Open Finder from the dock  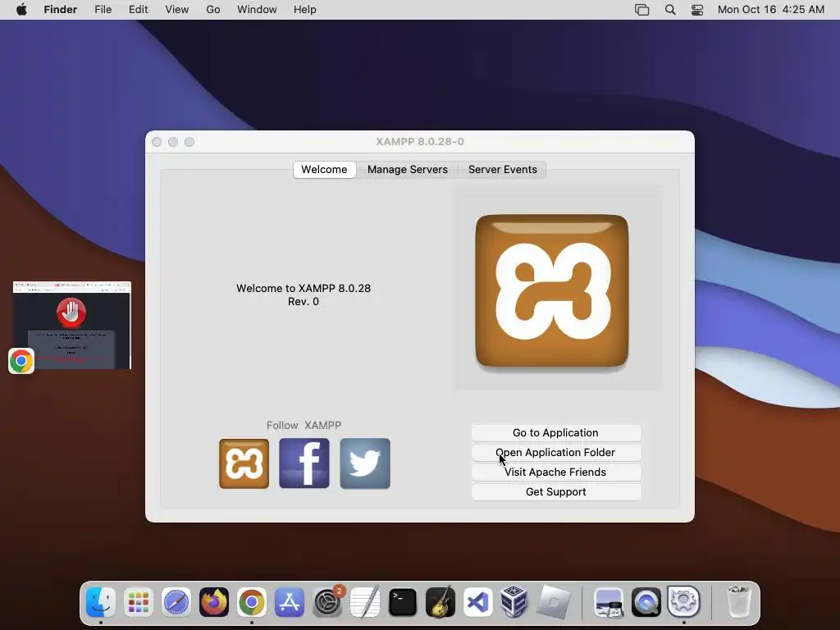tap(101, 601)
